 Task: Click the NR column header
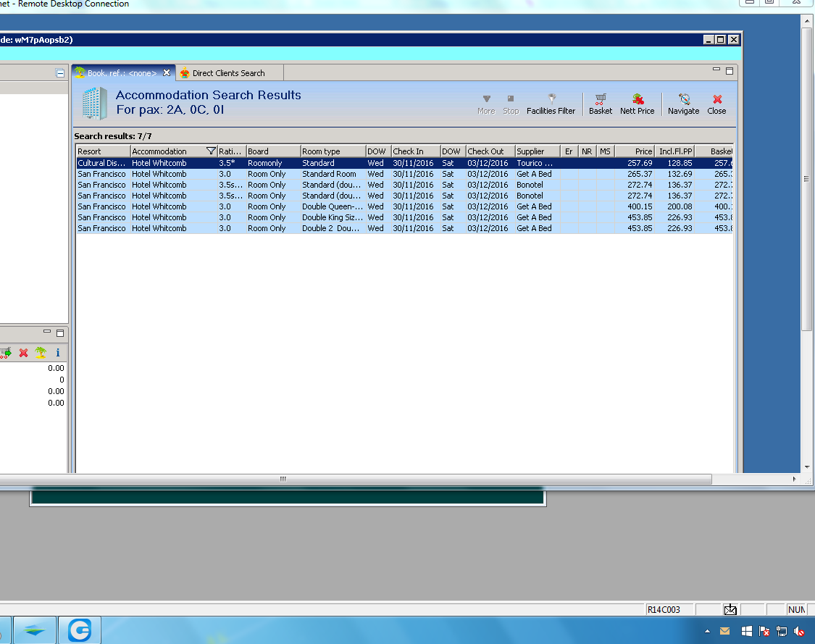pos(587,151)
